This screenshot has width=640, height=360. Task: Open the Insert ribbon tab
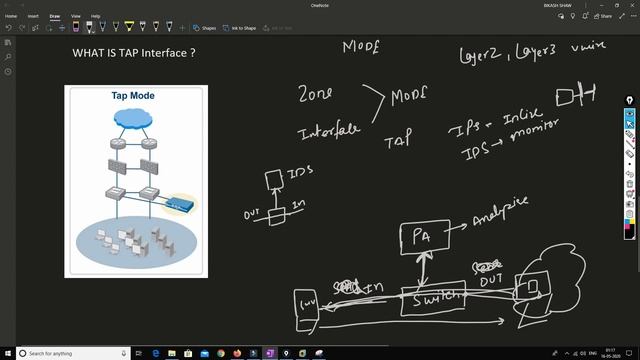pyautogui.click(x=33, y=16)
